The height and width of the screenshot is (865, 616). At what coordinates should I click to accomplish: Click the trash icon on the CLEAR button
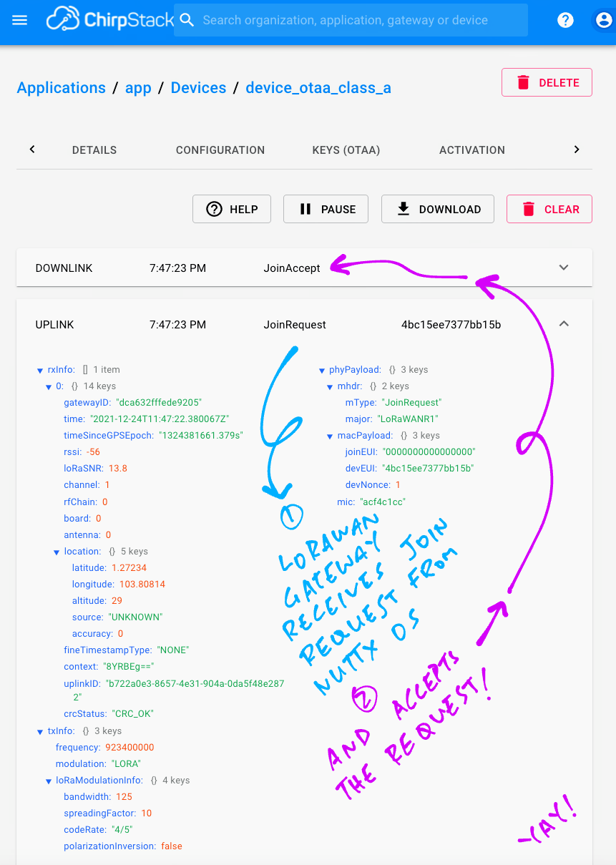[529, 209]
